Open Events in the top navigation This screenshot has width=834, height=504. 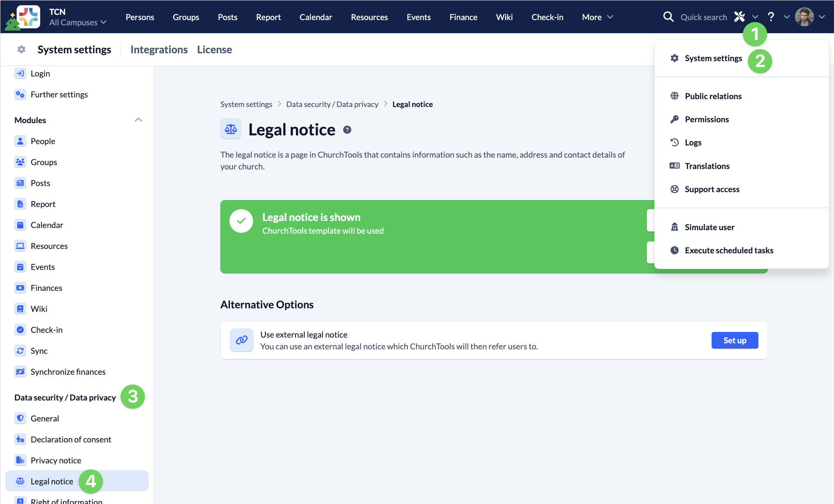click(x=419, y=17)
